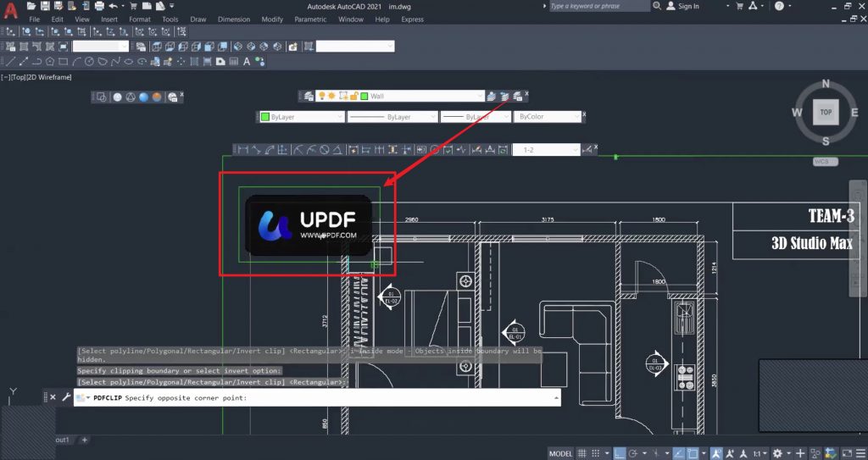The height and width of the screenshot is (460, 868).
Task: Click the Layer Previous icon
Action: pyautogui.click(x=504, y=97)
